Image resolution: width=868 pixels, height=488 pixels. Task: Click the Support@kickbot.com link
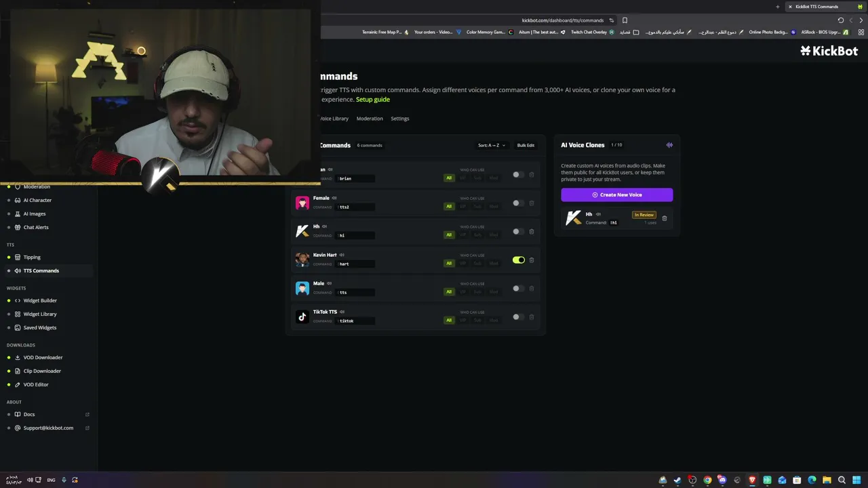coord(48,428)
